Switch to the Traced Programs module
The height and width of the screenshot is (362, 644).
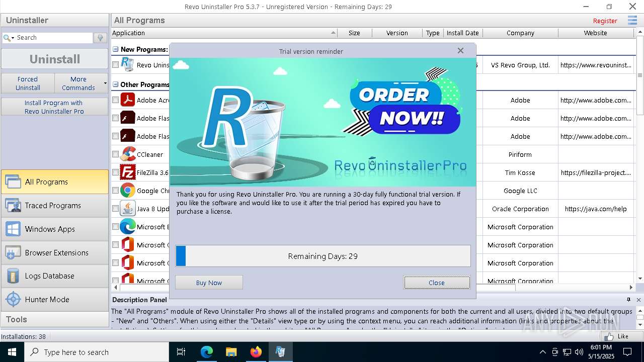(55, 206)
